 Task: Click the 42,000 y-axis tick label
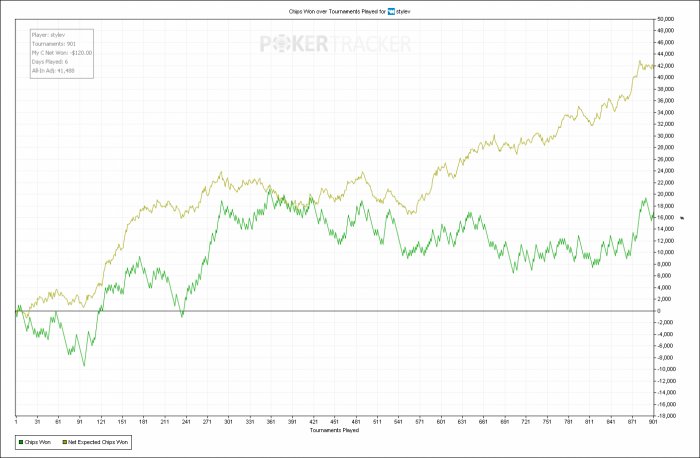coord(666,66)
